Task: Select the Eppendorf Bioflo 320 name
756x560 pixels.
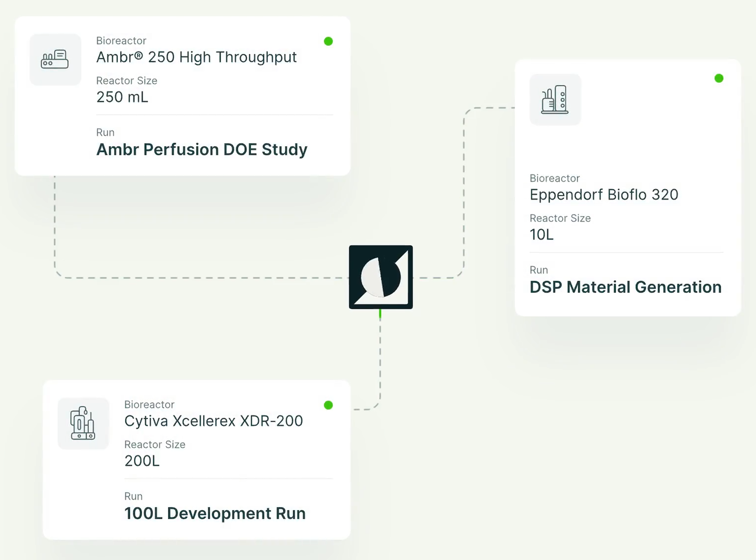Action: click(604, 195)
